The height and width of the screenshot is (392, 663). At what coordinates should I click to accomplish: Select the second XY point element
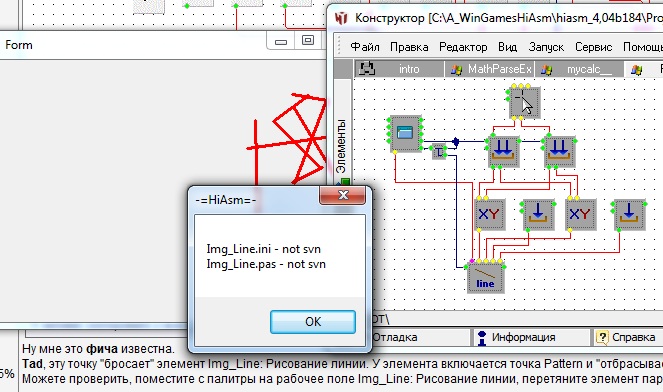click(581, 214)
